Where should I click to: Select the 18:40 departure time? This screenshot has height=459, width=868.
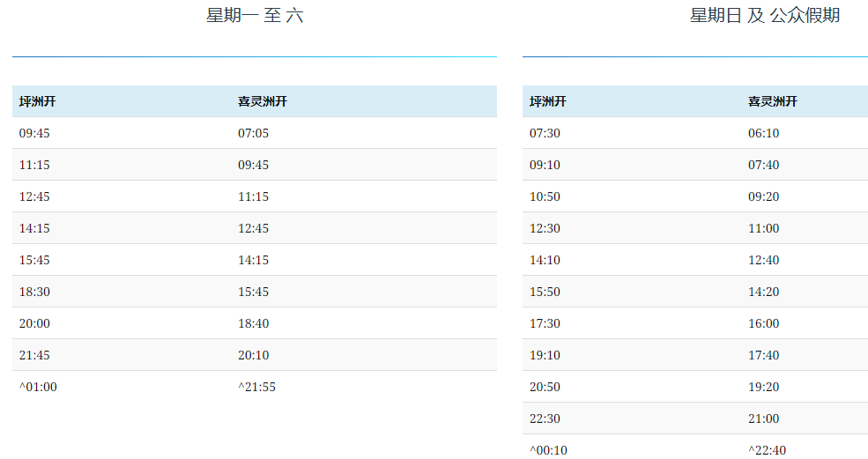(x=253, y=323)
